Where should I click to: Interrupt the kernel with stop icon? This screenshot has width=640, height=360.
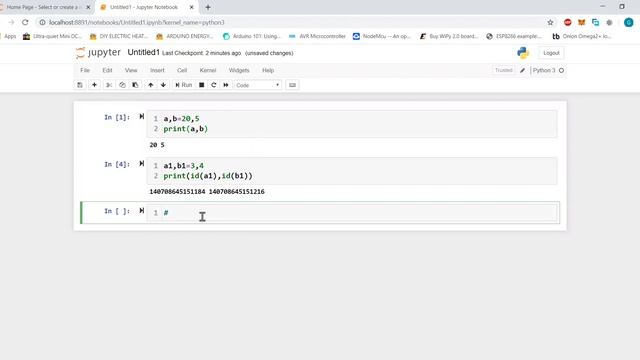point(202,85)
